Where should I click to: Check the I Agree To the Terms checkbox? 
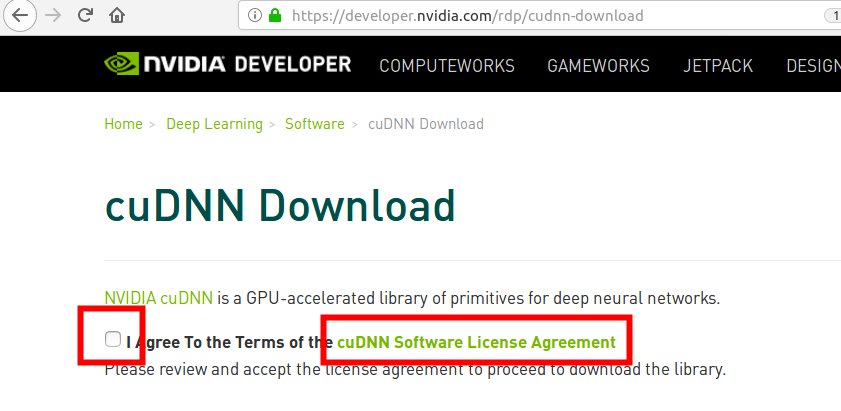click(x=113, y=339)
